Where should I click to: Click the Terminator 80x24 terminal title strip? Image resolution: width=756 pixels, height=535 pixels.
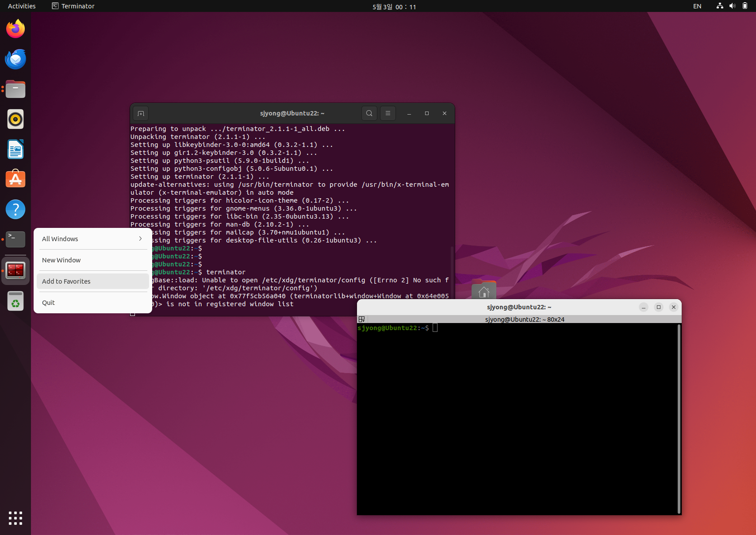click(x=525, y=319)
